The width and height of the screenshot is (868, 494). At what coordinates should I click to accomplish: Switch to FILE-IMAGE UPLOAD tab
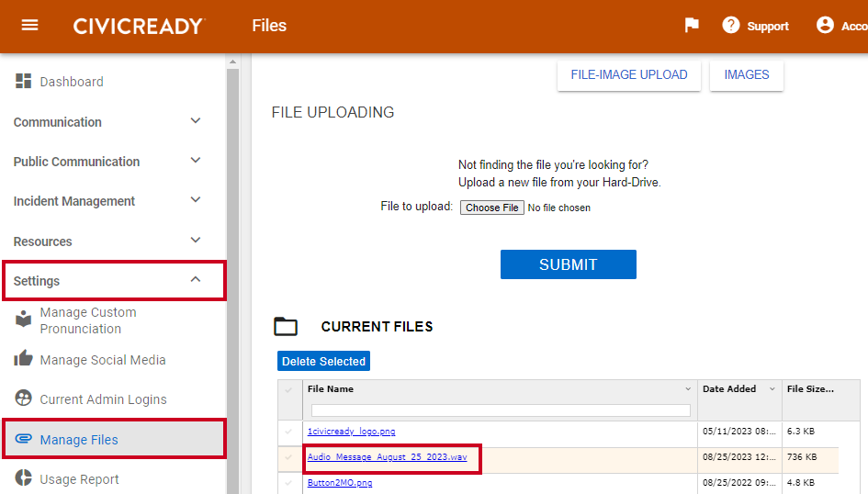(x=629, y=74)
